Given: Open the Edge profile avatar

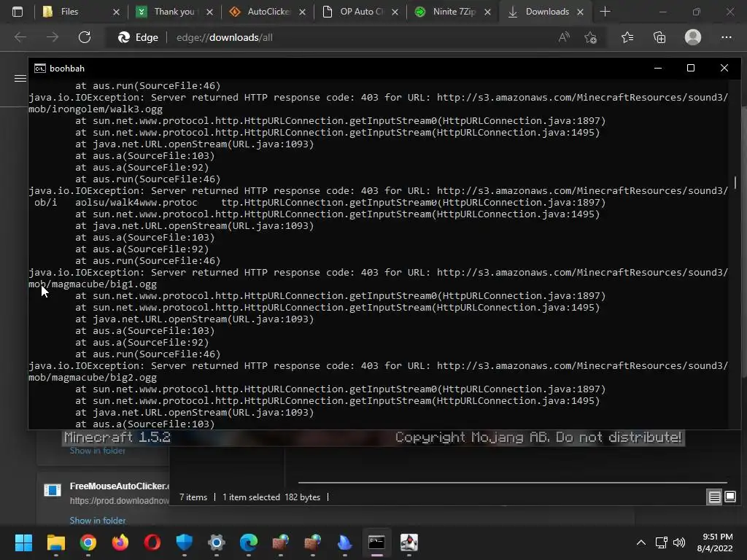Looking at the screenshot, I should point(693,37).
